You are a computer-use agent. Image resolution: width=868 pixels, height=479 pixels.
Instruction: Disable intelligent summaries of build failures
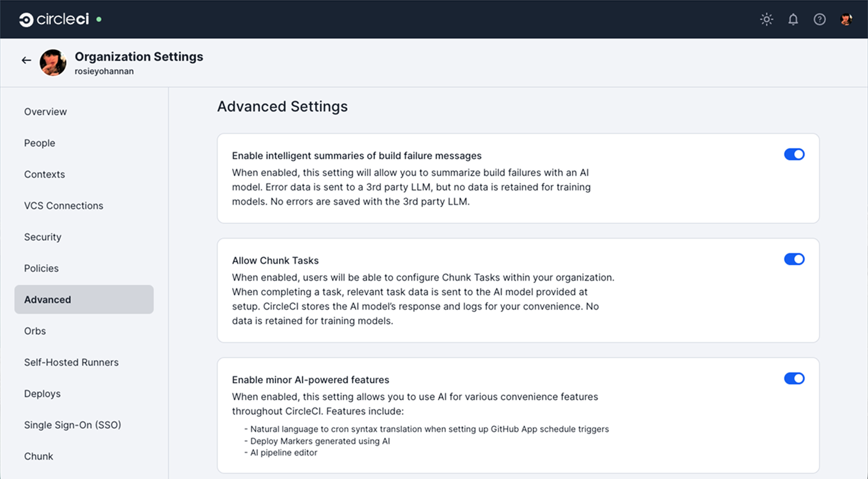(x=794, y=154)
